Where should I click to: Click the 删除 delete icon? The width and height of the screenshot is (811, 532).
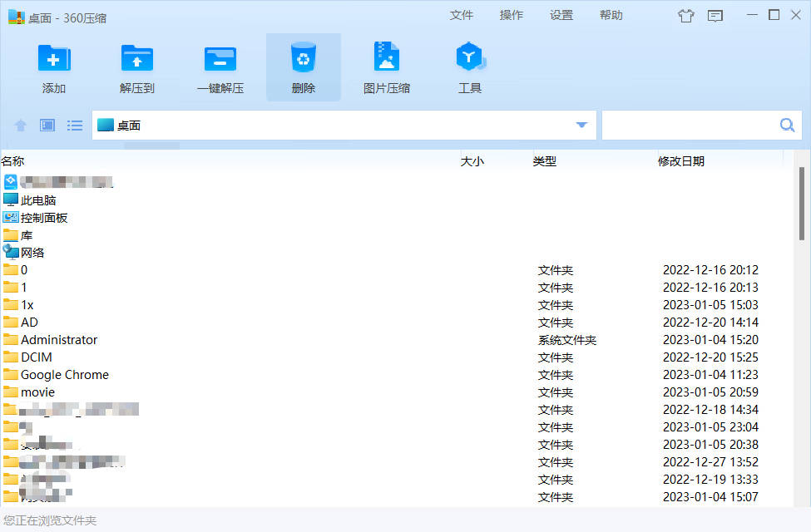coord(304,57)
